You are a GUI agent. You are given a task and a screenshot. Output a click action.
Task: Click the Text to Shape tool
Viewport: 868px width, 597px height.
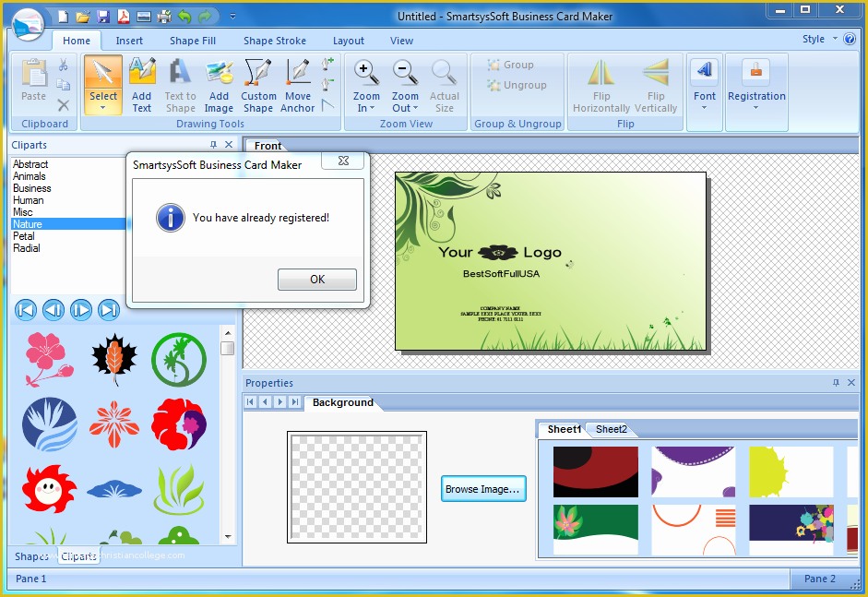tap(181, 85)
